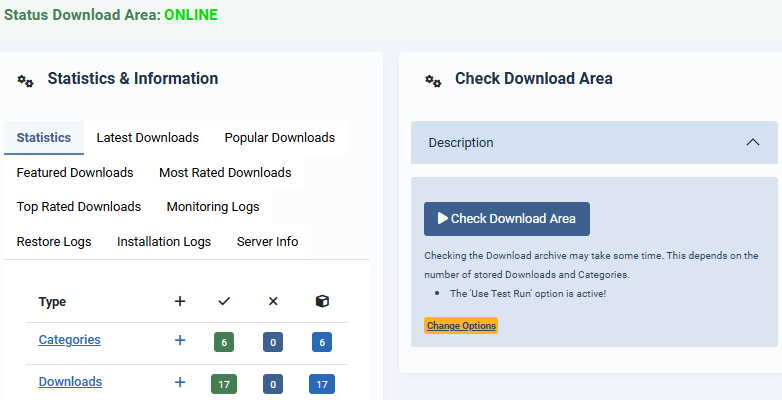This screenshot has width=782, height=400.
Task: Open the Categories link
Action: (x=69, y=340)
